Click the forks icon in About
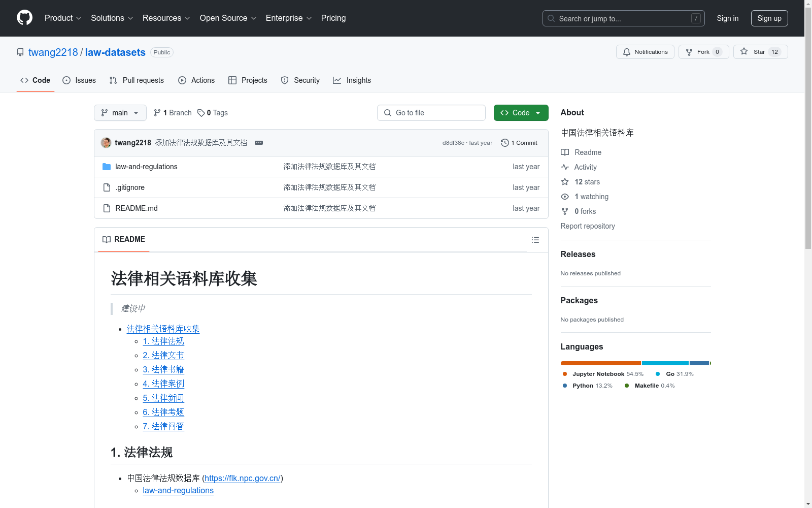 (565, 211)
